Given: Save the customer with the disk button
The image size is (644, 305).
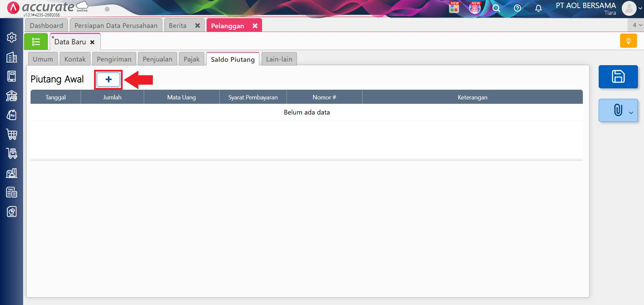Looking at the screenshot, I should click(x=618, y=77).
